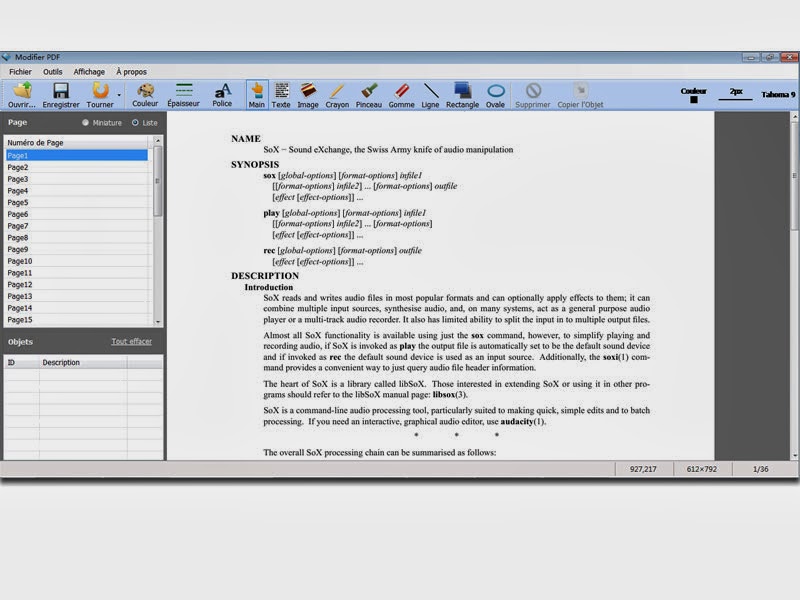Screen dimensions: 800x600
Task: Select the Rectangle shape tool
Action: (x=462, y=95)
